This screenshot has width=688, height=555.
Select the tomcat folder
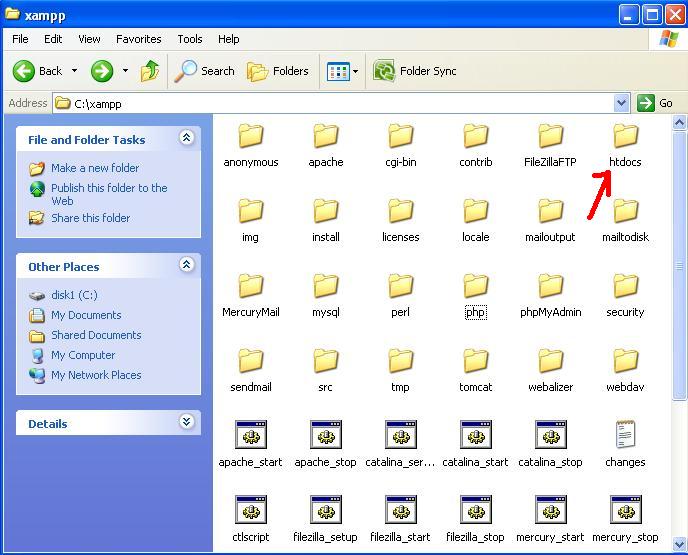[476, 371]
